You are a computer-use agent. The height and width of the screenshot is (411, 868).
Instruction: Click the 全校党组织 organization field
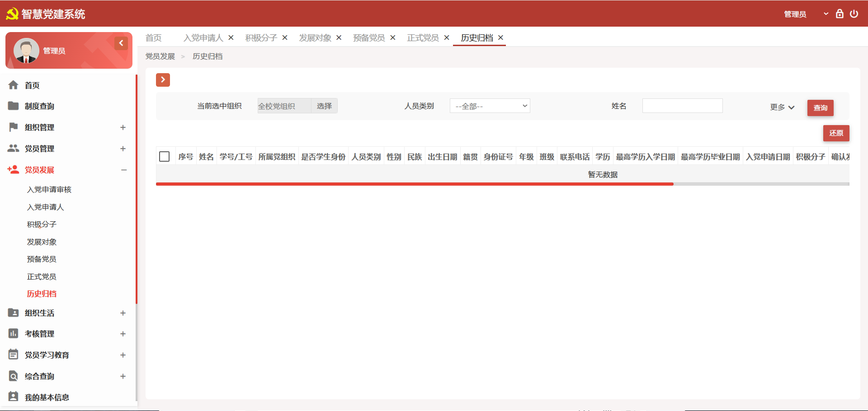[x=284, y=106]
